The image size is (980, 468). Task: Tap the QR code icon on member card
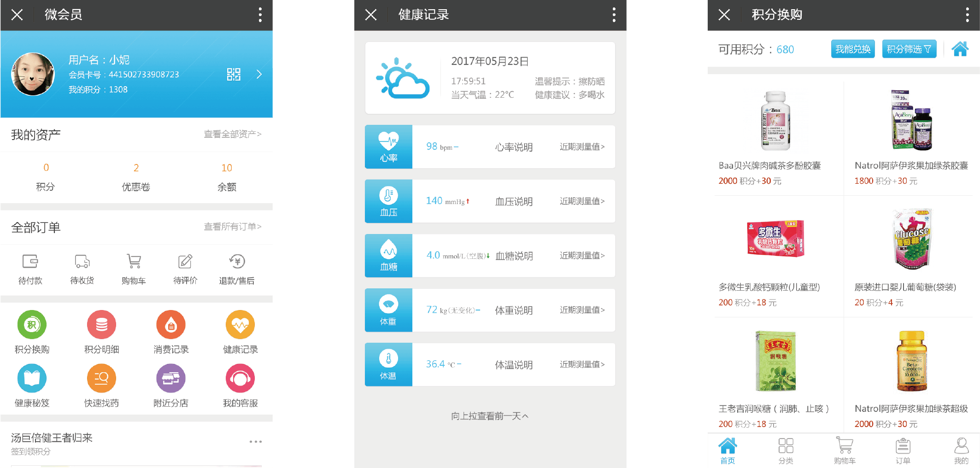234,74
